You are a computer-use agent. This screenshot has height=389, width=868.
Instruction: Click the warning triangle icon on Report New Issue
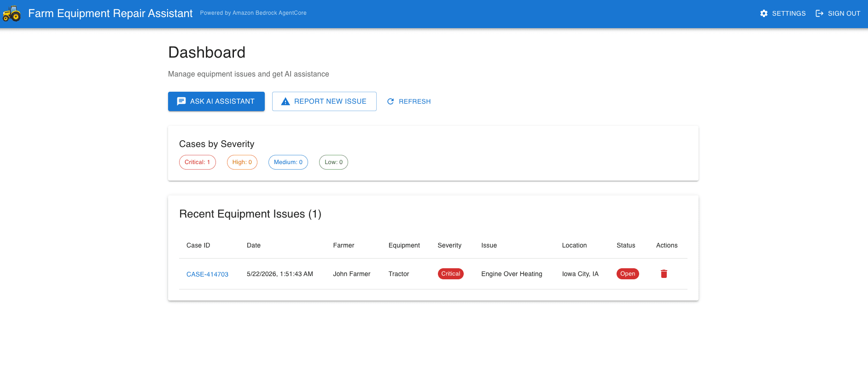pyautogui.click(x=285, y=101)
